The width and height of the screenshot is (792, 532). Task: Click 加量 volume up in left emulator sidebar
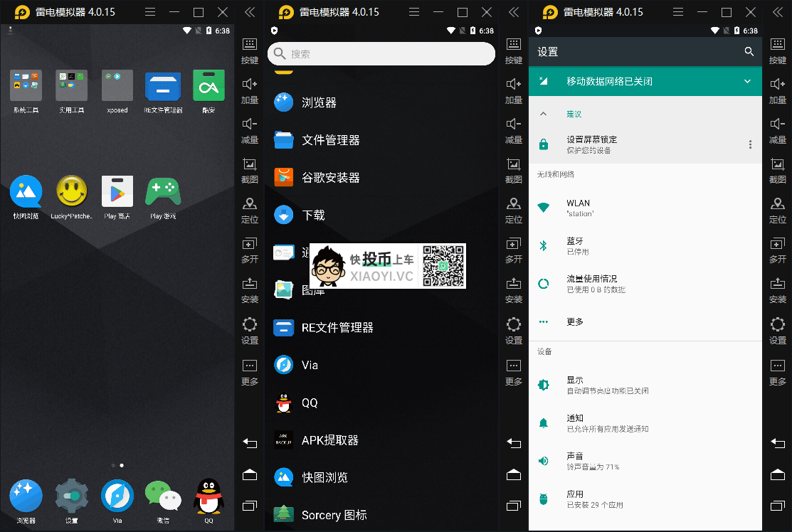pyautogui.click(x=250, y=91)
